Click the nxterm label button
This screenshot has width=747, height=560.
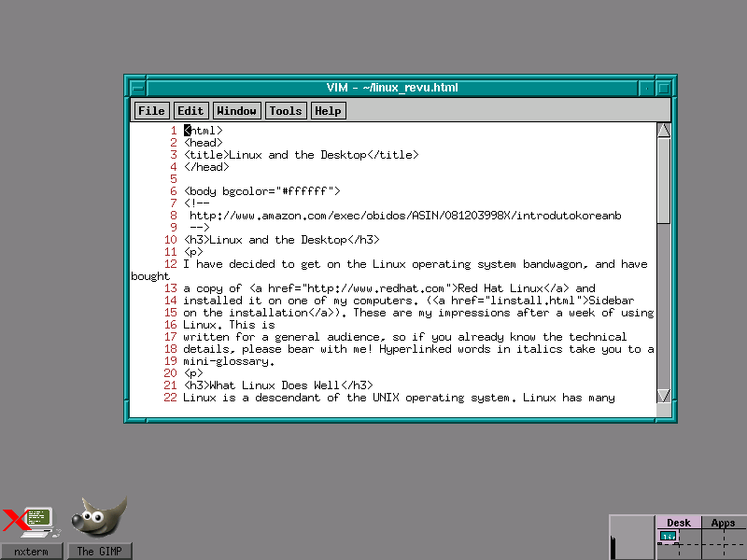pyautogui.click(x=31, y=552)
